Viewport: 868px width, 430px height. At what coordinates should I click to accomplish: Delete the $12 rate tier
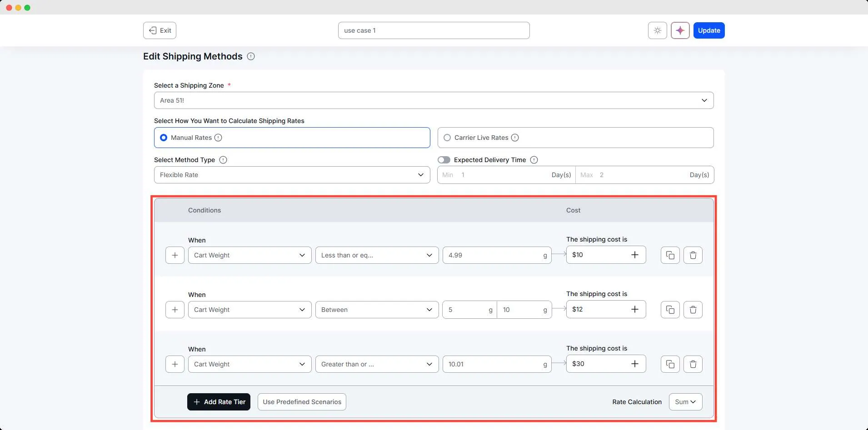(x=693, y=309)
